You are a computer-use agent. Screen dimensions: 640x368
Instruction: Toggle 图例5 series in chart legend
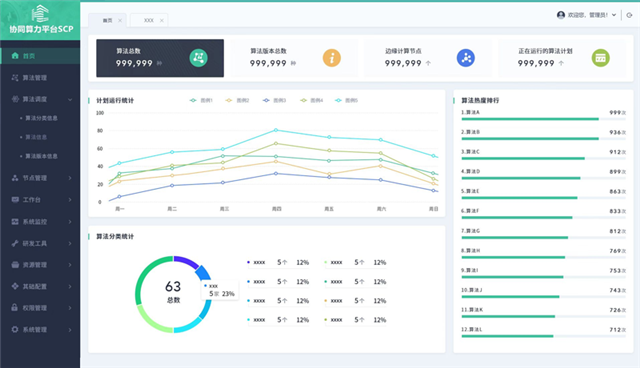click(x=346, y=100)
